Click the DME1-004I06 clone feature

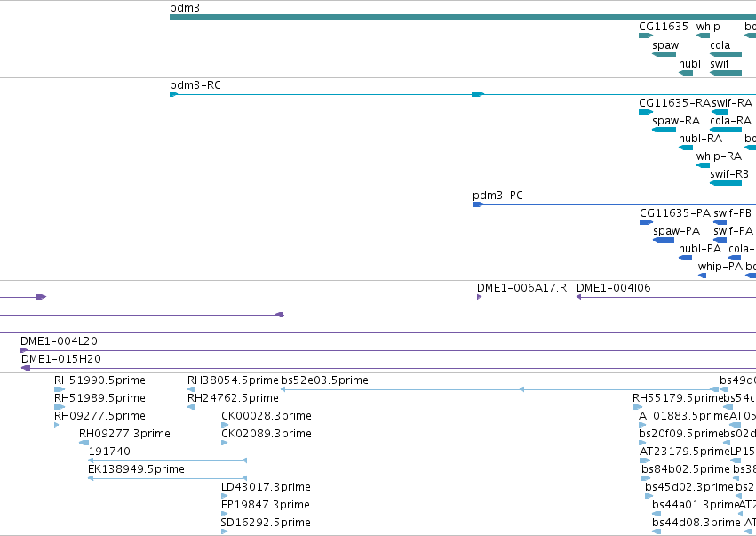tap(666, 297)
